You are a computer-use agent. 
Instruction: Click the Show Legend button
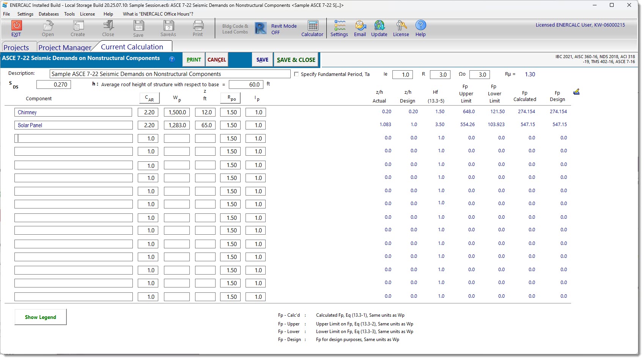[41, 317]
